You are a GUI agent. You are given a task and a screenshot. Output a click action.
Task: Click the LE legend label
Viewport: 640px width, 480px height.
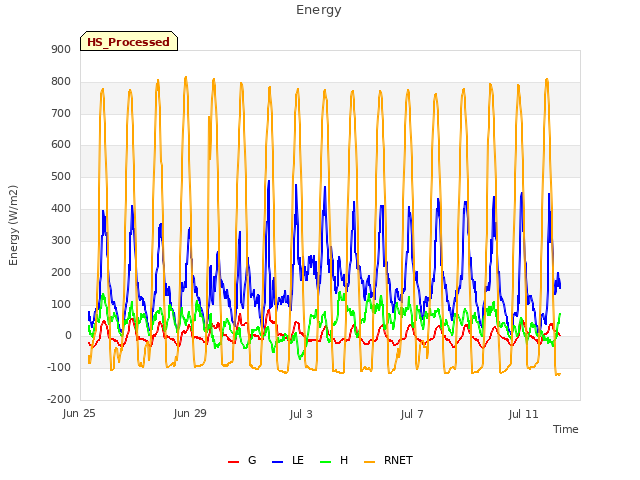pos(298,460)
